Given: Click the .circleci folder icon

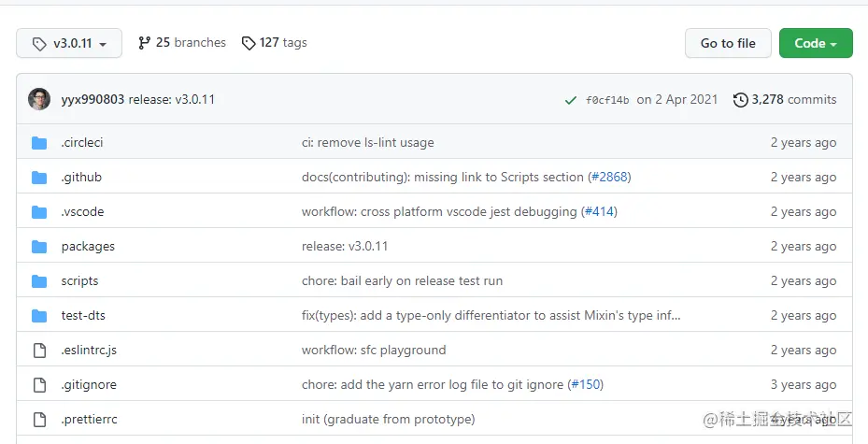Looking at the screenshot, I should tap(39, 143).
